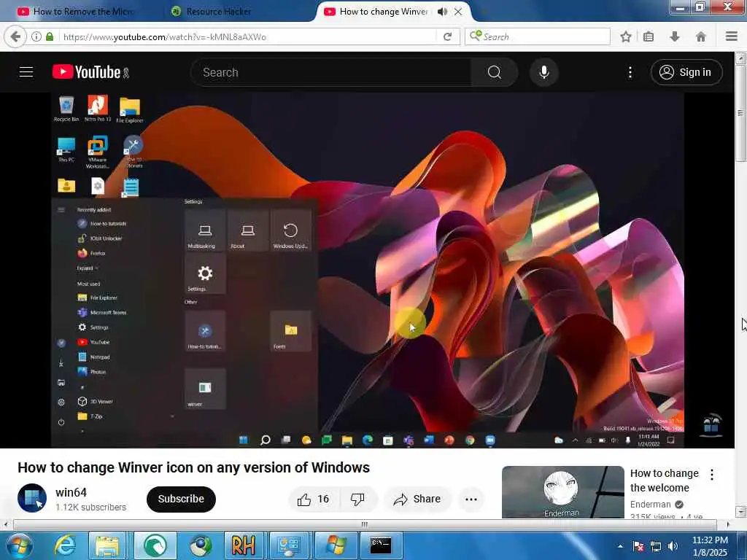Open Windows Explorer folder taskbar icon

pyautogui.click(x=107, y=545)
